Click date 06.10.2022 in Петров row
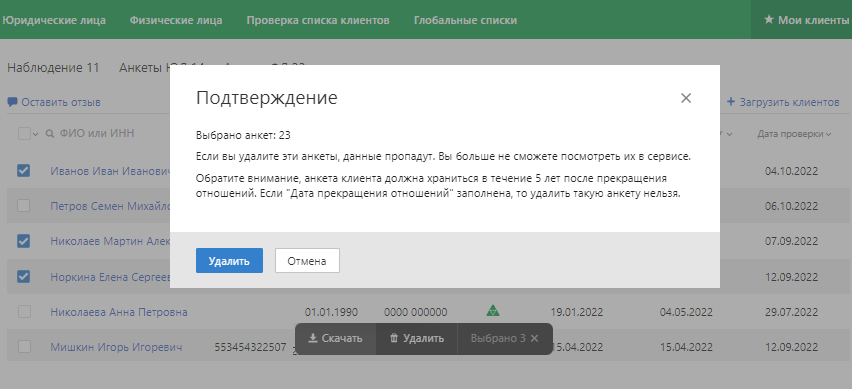This screenshot has height=389, width=852. pos(791,206)
